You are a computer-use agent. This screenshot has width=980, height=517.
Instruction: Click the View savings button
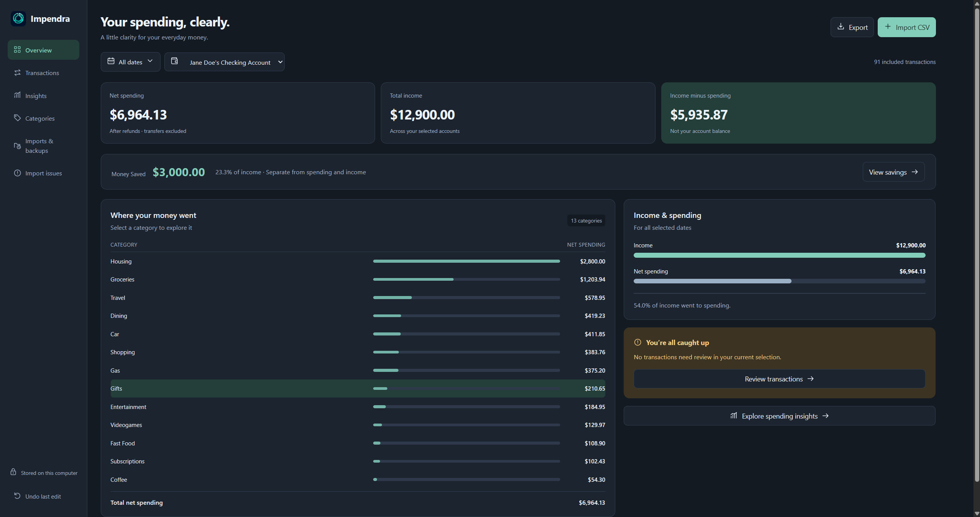tap(893, 172)
